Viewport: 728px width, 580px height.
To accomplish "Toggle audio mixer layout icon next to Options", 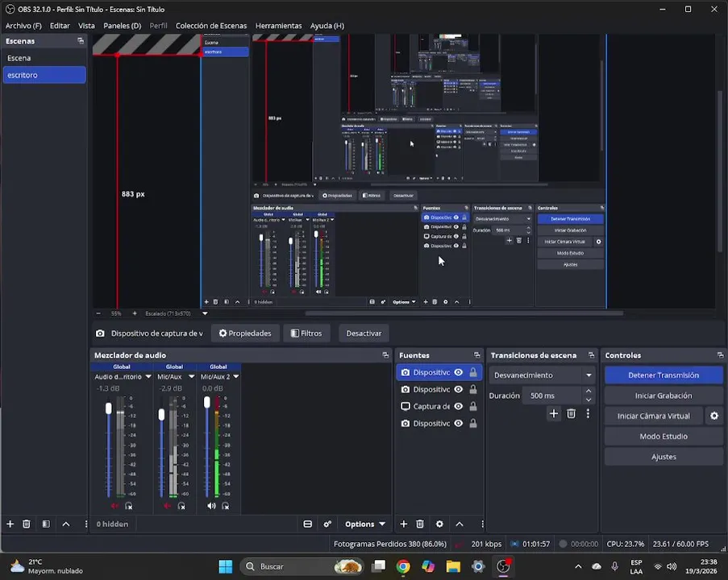I will point(307,524).
